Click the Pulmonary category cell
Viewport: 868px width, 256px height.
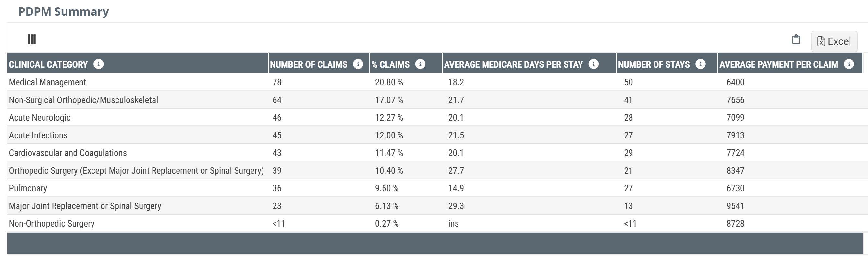pyautogui.click(x=28, y=188)
